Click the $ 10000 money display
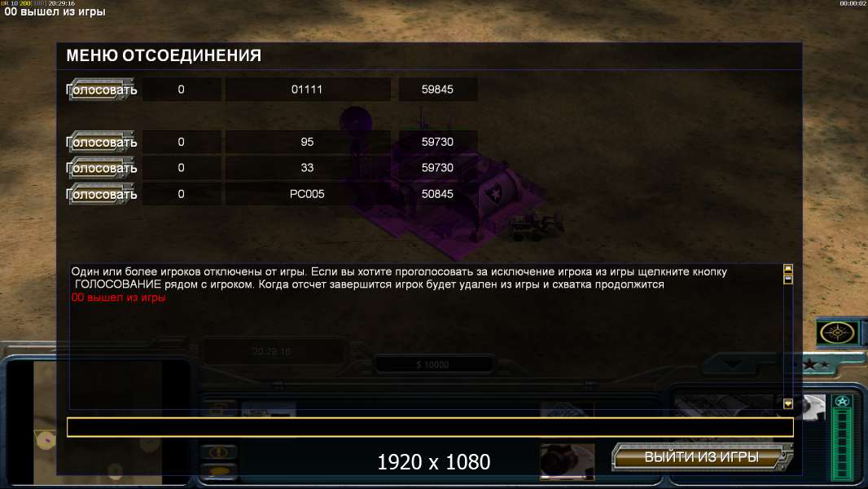The image size is (868, 489). point(433,364)
